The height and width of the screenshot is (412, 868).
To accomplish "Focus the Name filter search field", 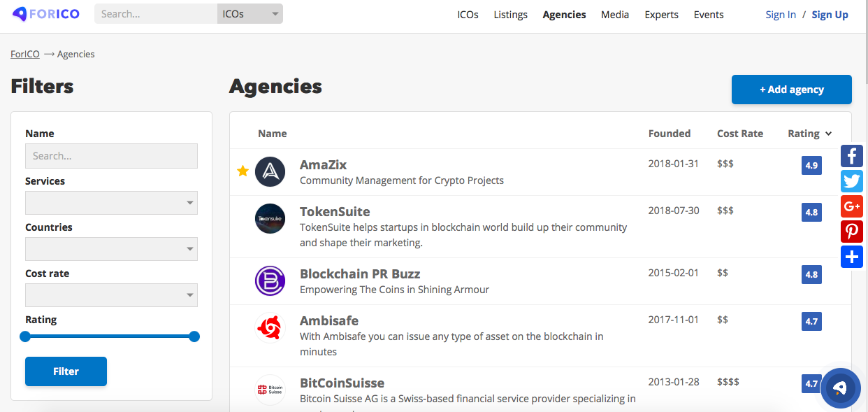I will coord(111,156).
